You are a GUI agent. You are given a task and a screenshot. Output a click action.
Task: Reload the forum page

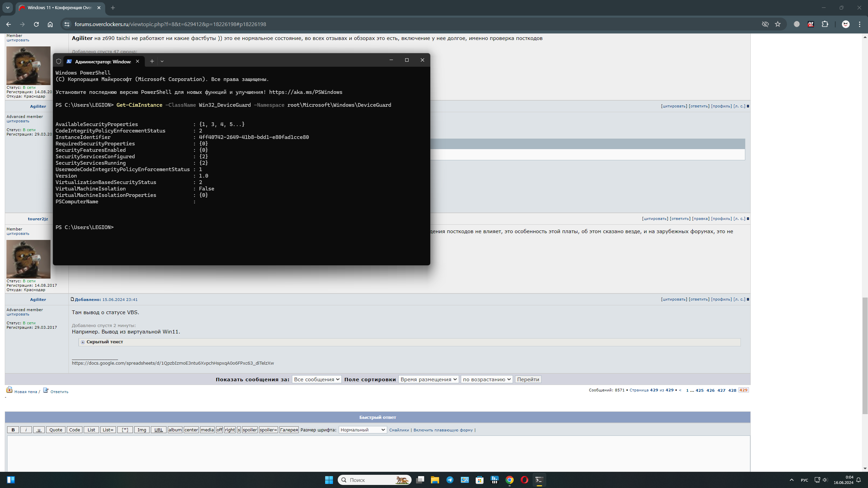point(36,24)
